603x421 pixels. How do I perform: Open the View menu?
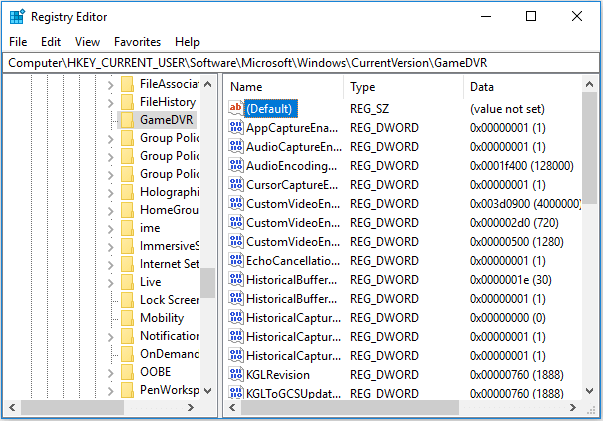coord(87,42)
